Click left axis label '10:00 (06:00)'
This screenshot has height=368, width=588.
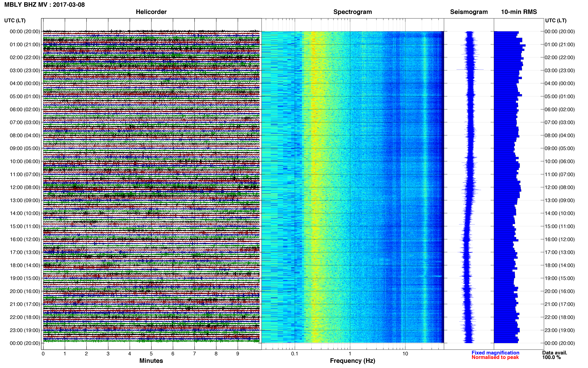point(25,161)
